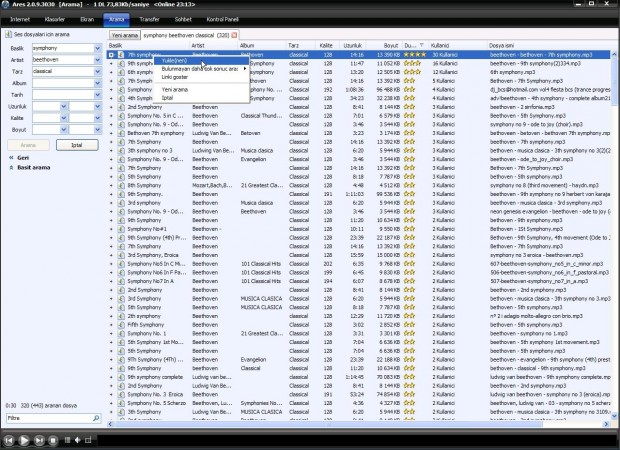Open the submenu arrow of 'Bulunmayan daha cok sonuc ara'
This screenshot has height=450, width=620.
[245, 69]
